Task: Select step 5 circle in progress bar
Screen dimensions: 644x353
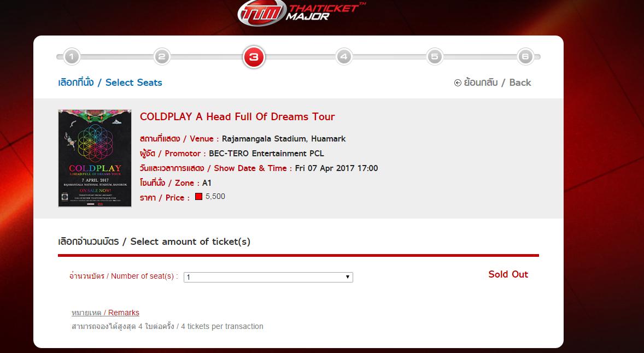Action: (435, 57)
